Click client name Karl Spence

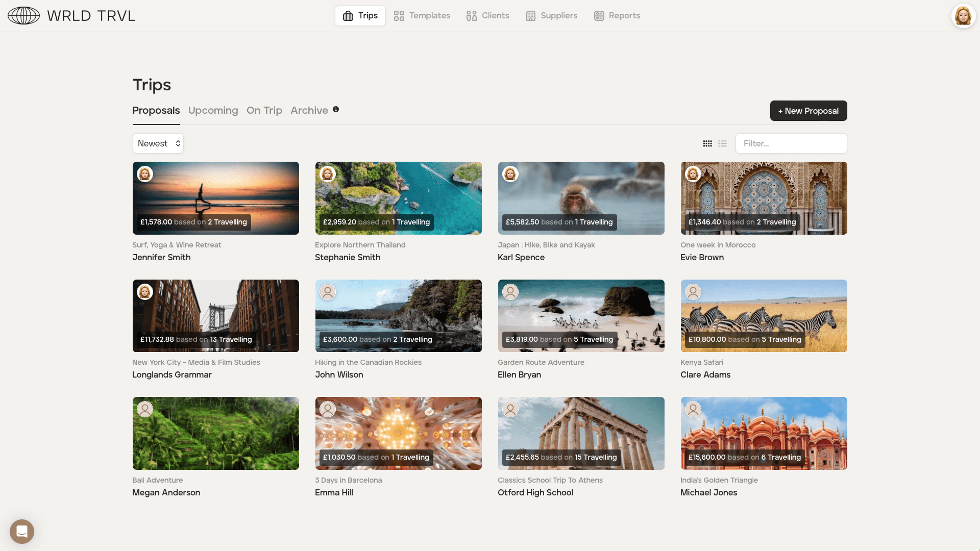coord(521,257)
